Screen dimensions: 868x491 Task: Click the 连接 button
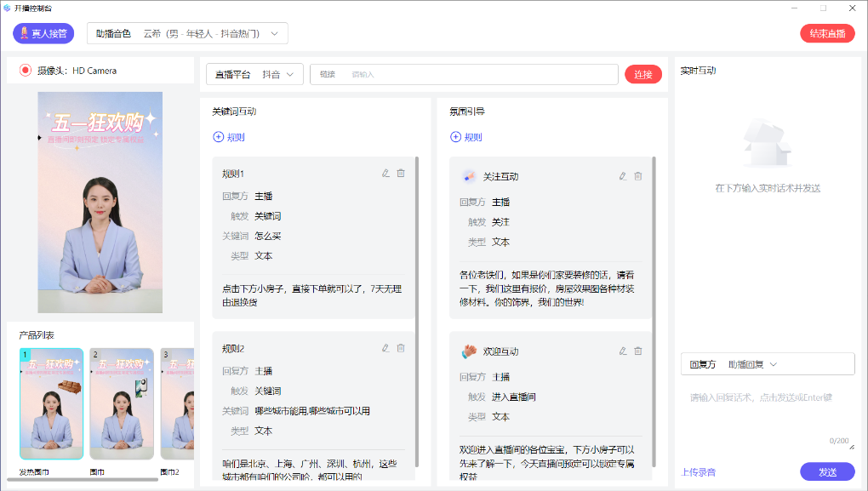pyautogui.click(x=642, y=75)
